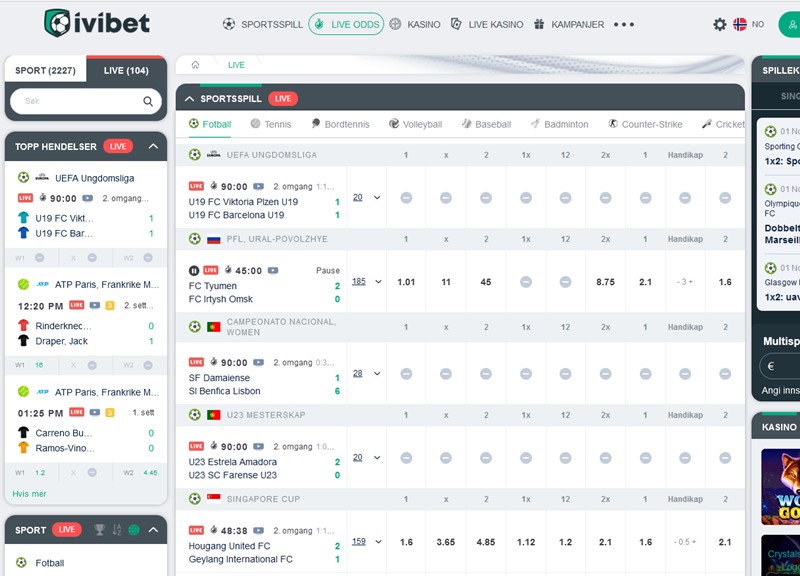Screen dimensions: 800x576
Task: Select the Tennis sport tab
Action: 271,124
